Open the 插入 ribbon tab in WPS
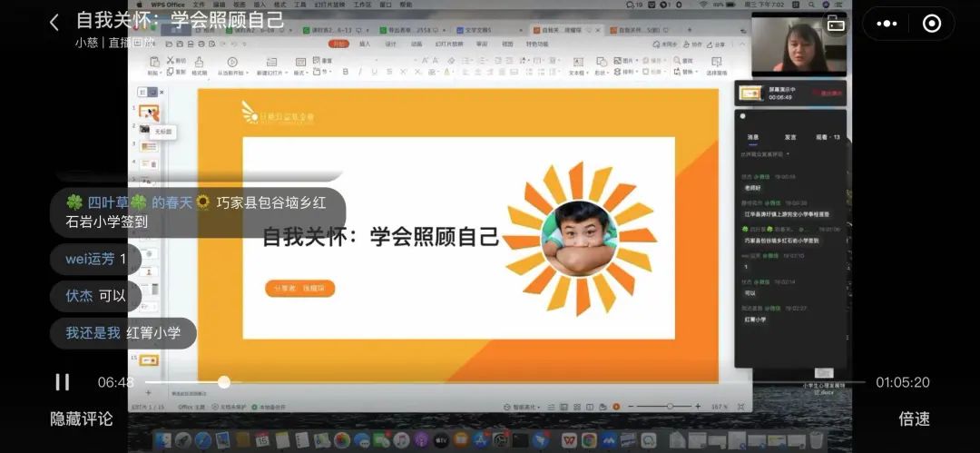Image resolution: width=980 pixels, height=453 pixels. tap(365, 44)
